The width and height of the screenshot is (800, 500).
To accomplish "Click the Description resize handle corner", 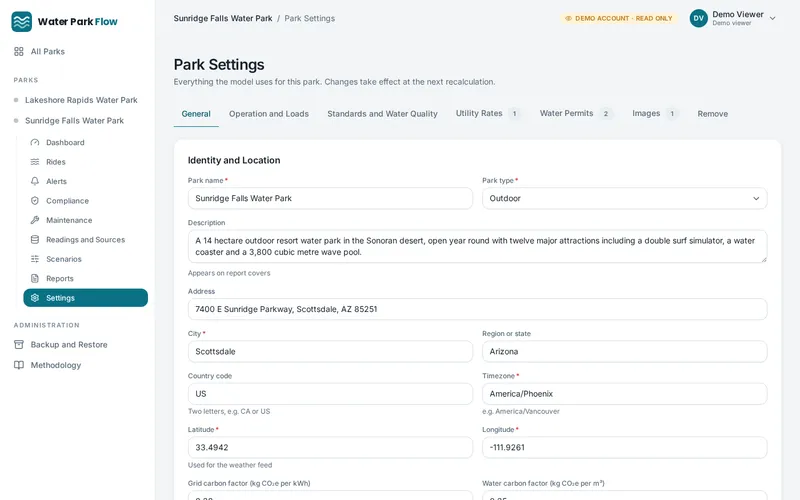I will click(764, 260).
